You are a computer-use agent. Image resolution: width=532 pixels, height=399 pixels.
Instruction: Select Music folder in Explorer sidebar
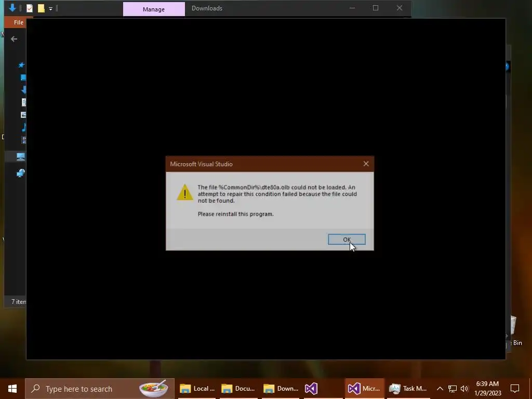24,127
